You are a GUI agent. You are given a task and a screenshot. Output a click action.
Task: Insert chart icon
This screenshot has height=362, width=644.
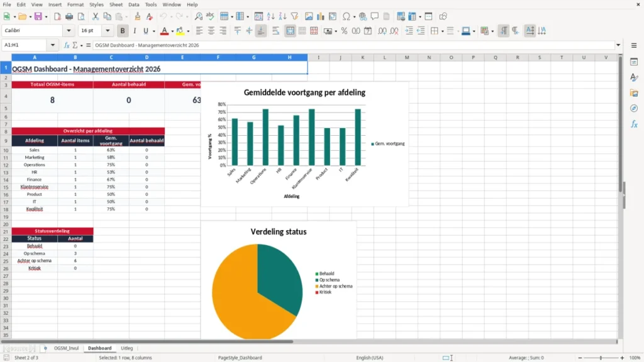pyautogui.click(x=321, y=16)
